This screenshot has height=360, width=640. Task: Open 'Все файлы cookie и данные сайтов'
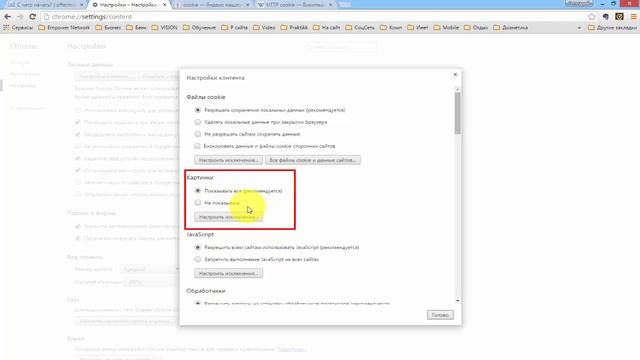click(x=313, y=160)
